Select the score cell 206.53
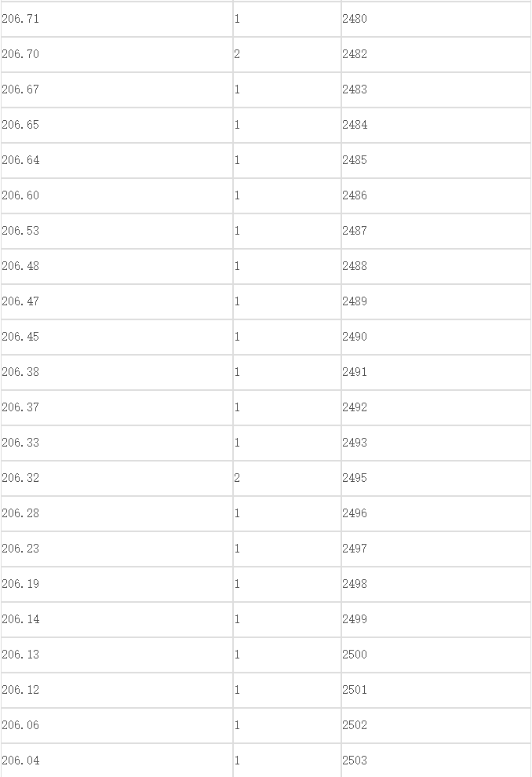Image resolution: width=532 pixels, height=777 pixels. pos(117,231)
